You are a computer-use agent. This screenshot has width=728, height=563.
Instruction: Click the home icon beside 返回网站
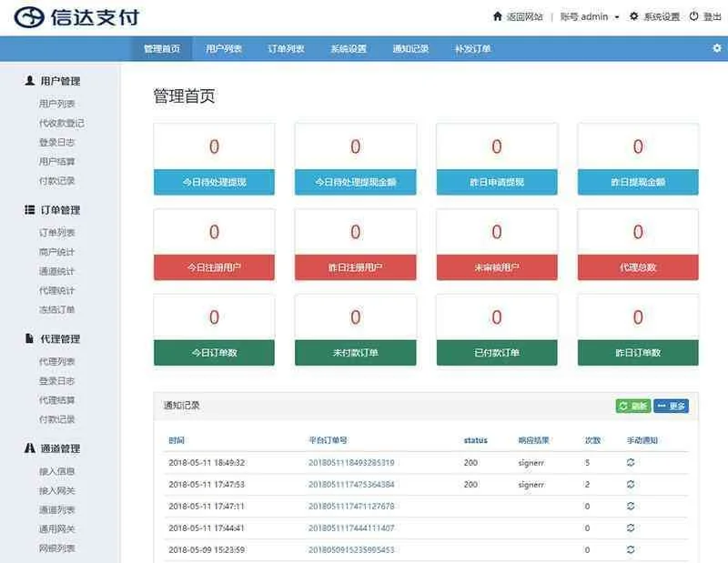(497, 16)
